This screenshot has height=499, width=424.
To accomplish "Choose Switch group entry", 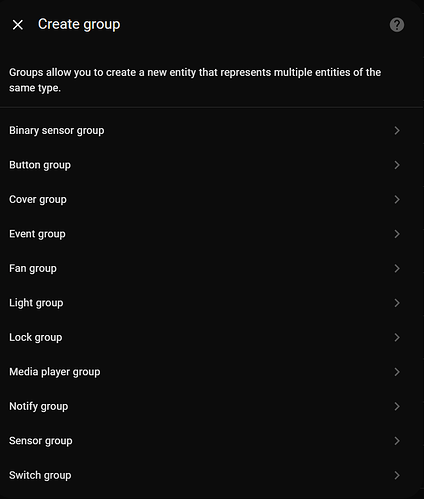I will pos(212,475).
